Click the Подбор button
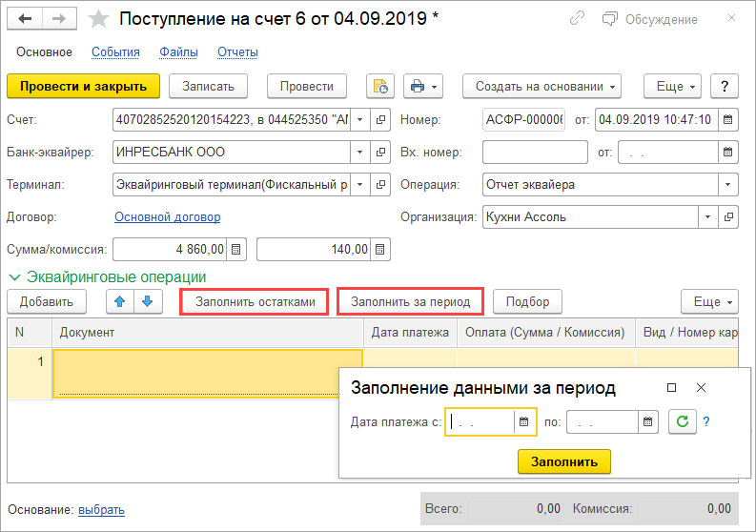Viewport: 756px width, 532px height. pos(527,301)
